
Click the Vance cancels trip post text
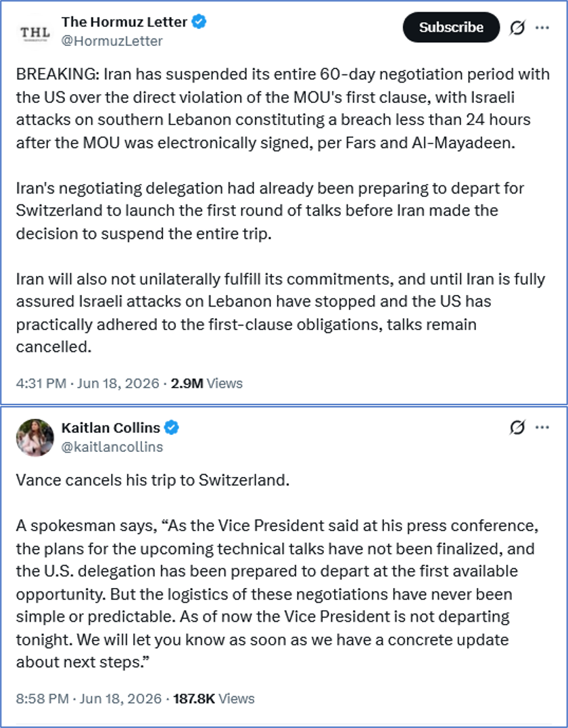point(153,480)
